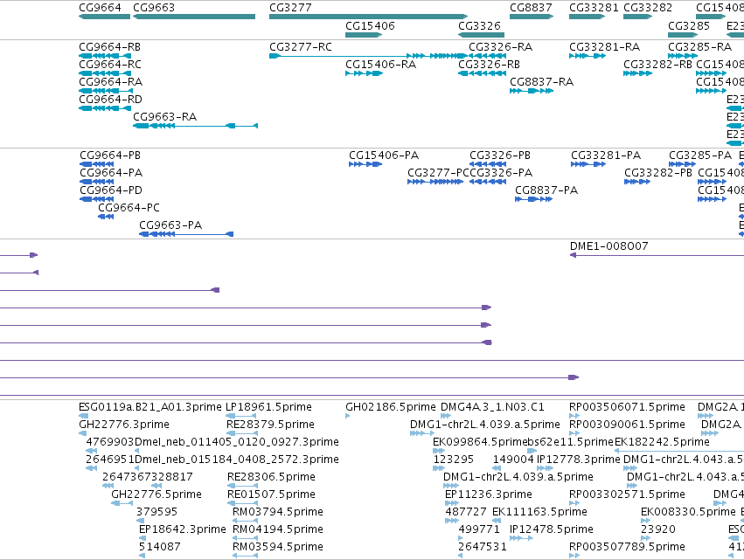
Task: Select the CG9664 gene label
Action: pyautogui.click(x=101, y=8)
